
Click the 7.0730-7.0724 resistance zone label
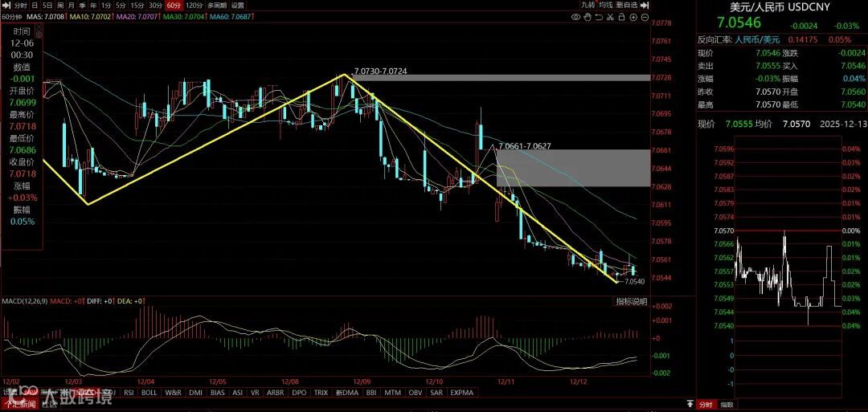(379, 71)
